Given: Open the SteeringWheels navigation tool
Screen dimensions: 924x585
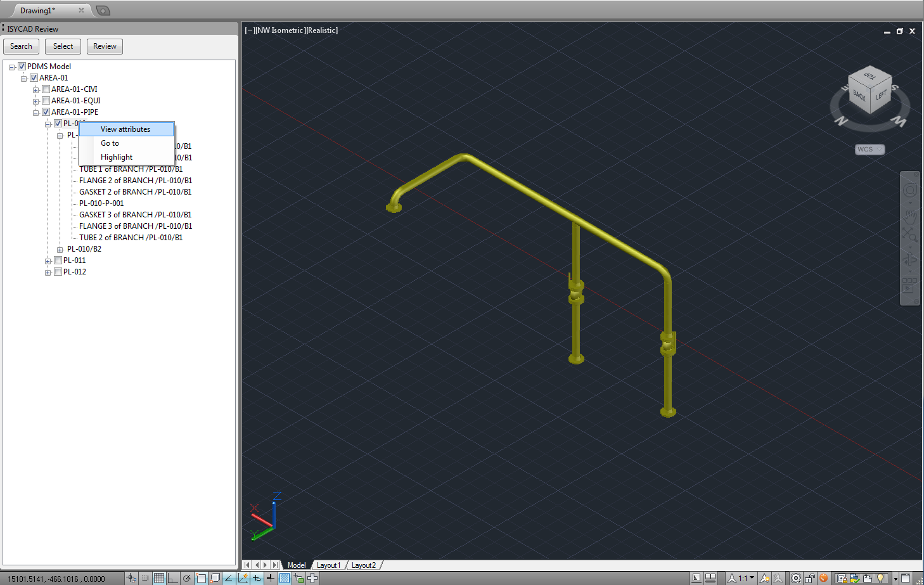Looking at the screenshot, I should 910,190.
